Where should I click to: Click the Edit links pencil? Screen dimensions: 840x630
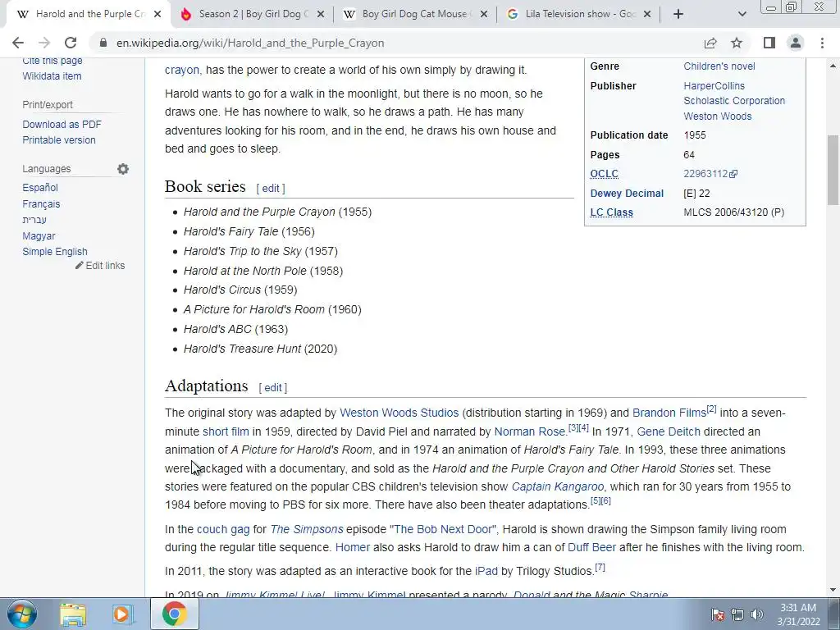pos(100,265)
